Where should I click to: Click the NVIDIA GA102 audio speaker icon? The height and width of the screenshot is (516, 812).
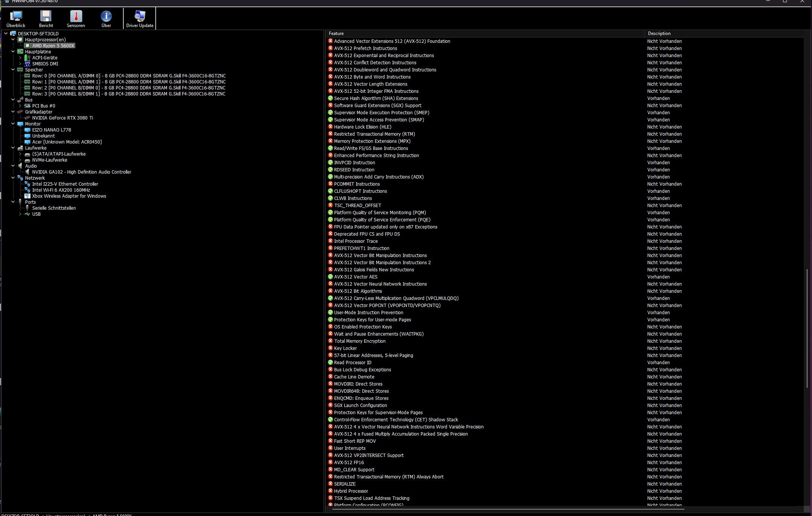pos(27,172)
